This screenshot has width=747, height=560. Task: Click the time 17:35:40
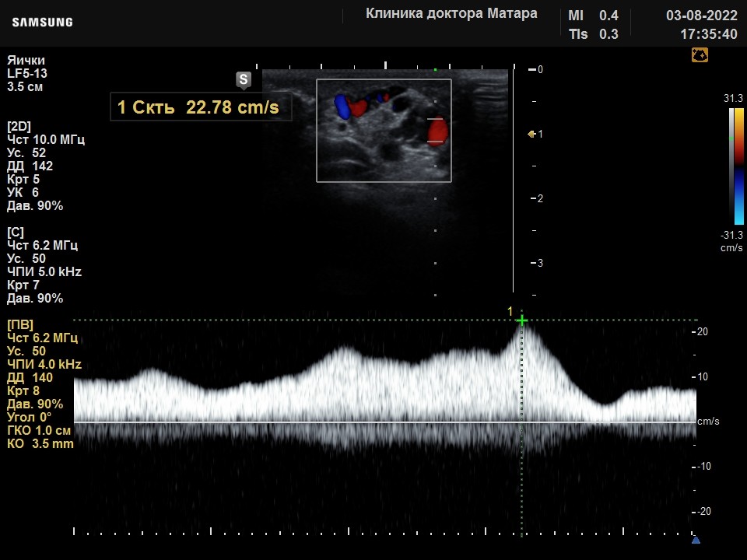(x=708, y=34)
